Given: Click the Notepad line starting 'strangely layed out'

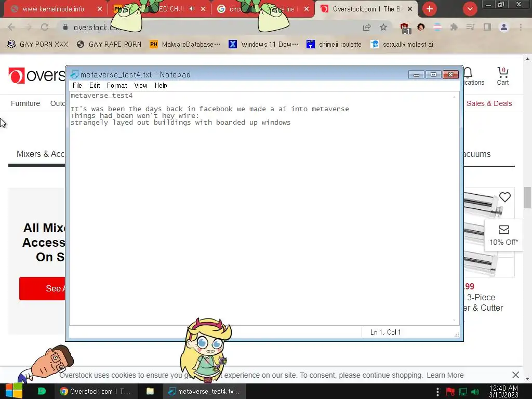Looking at the screenshot, I should [180, 123].
